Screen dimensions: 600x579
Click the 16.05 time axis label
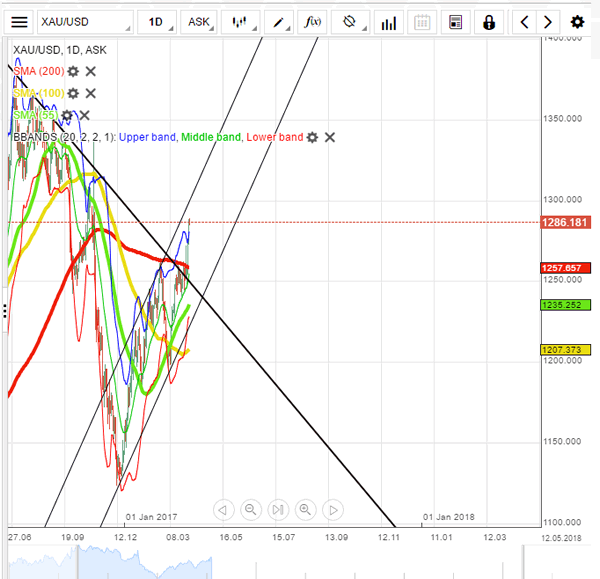[x=231, y=537]
